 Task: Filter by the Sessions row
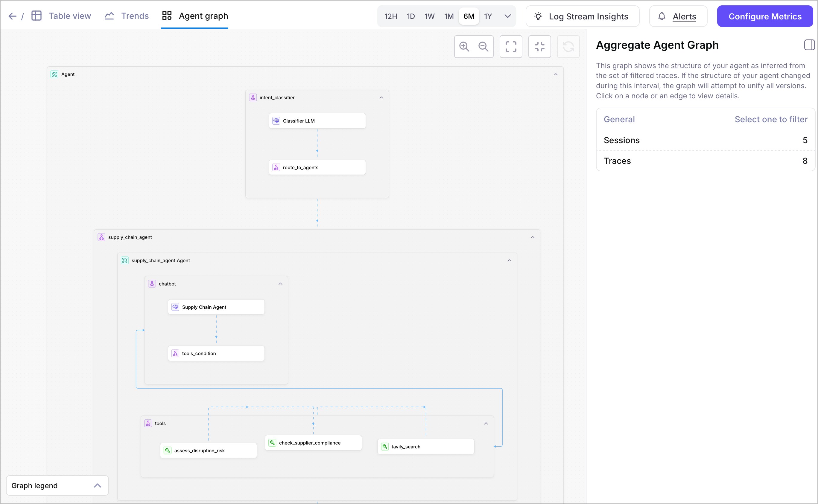(706, 140)
